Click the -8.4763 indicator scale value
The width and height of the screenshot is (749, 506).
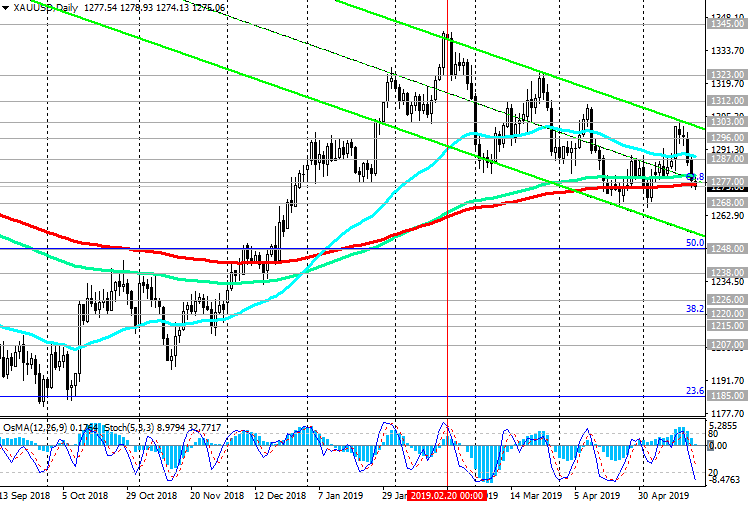(x=724, y=479)
